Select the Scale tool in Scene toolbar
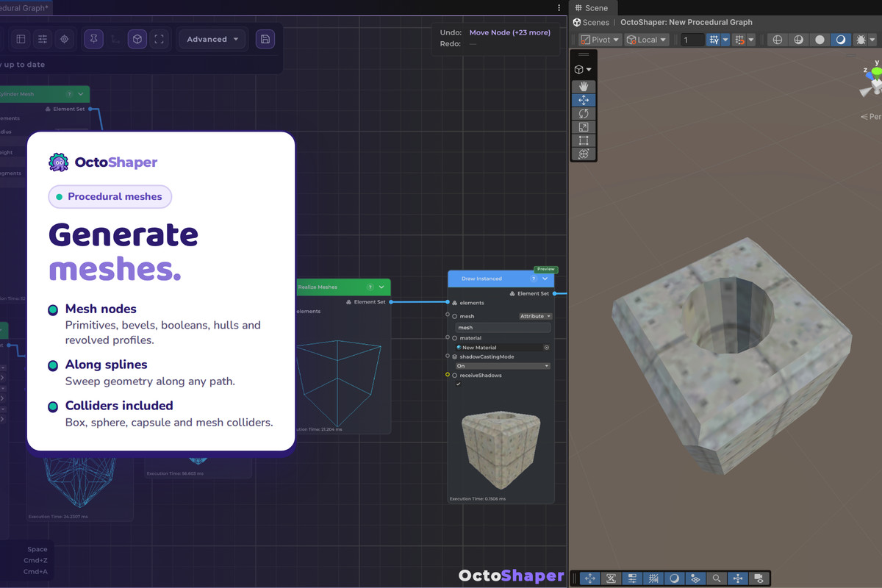Image resolution: width=882 pixels, height=588 pixels. pos(584,127)
